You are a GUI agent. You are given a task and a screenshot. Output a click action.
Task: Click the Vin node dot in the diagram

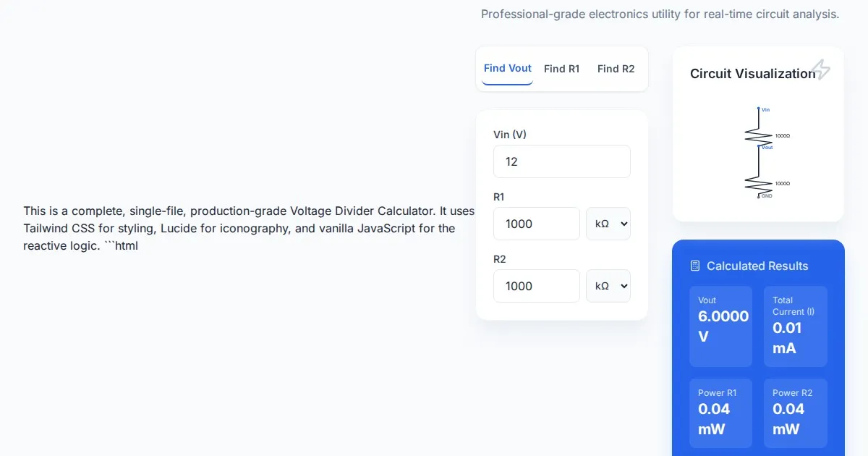759,109
